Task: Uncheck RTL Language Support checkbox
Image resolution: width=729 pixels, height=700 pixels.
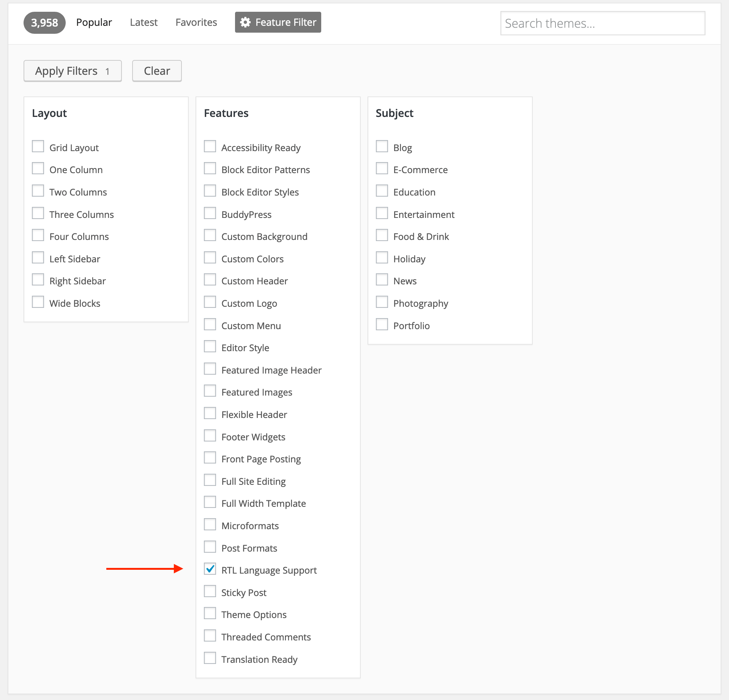Action: [x=210, y=569]
